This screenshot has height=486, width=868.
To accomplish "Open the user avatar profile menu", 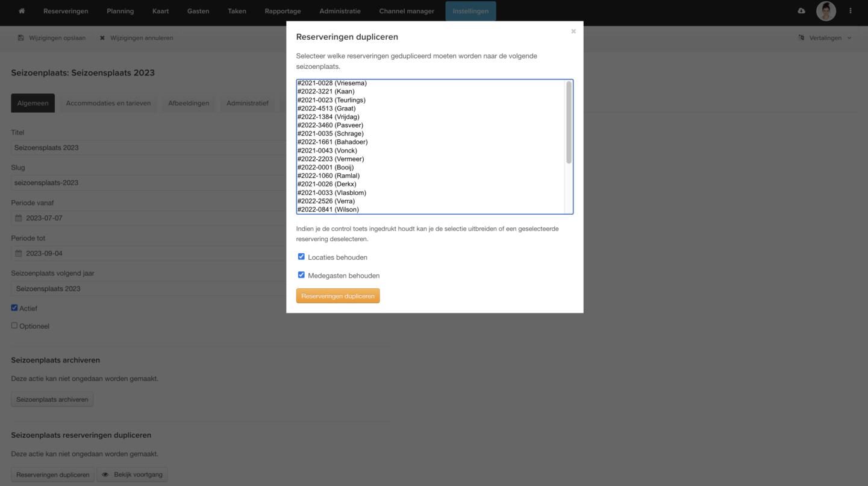I will 826,11.
